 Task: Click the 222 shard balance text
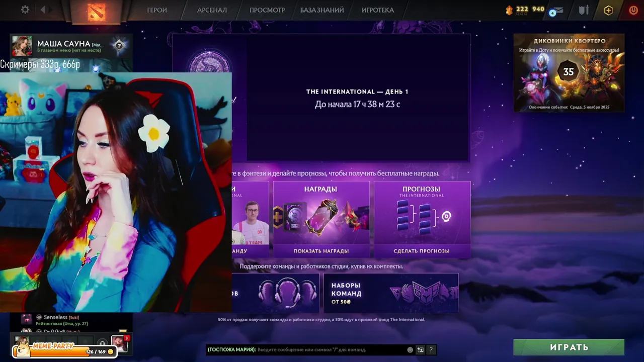click(x=522, y=10)
